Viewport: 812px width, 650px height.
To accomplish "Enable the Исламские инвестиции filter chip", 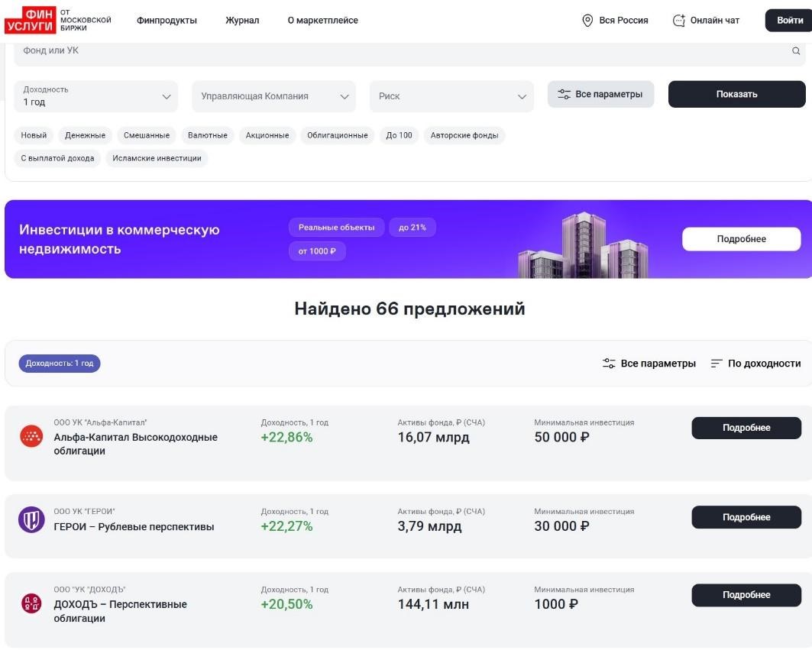I will [157, 158].
